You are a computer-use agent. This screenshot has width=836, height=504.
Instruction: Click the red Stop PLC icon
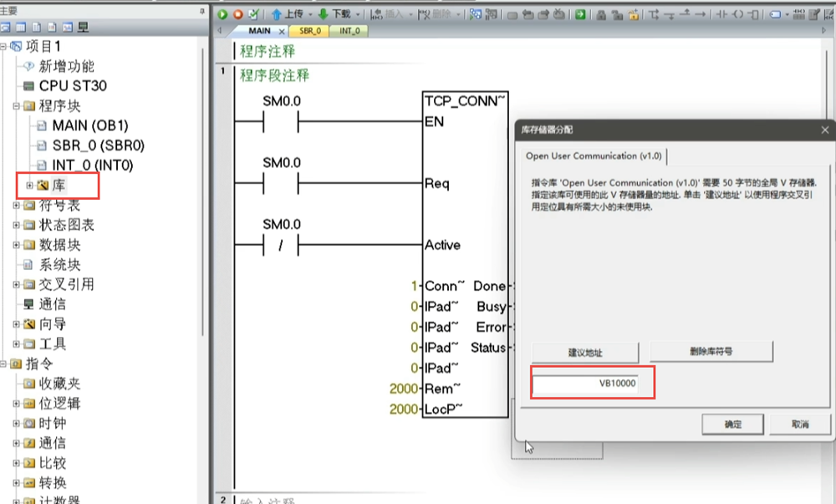click(x=237, y=14)
